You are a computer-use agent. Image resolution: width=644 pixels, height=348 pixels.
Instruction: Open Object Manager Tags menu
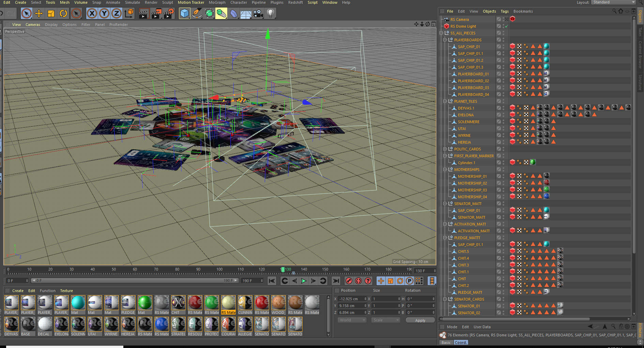click(504, 11)
